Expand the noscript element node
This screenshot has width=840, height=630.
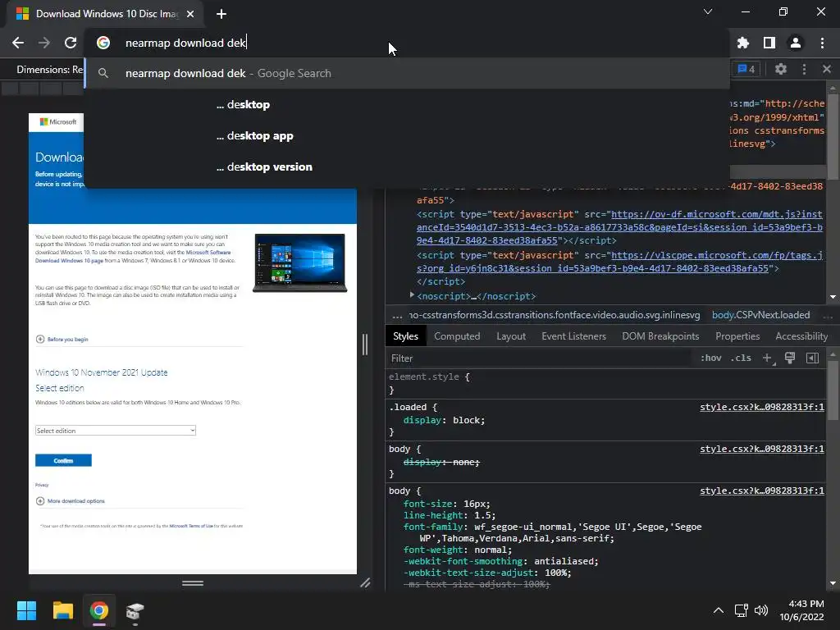coord(412,295)
